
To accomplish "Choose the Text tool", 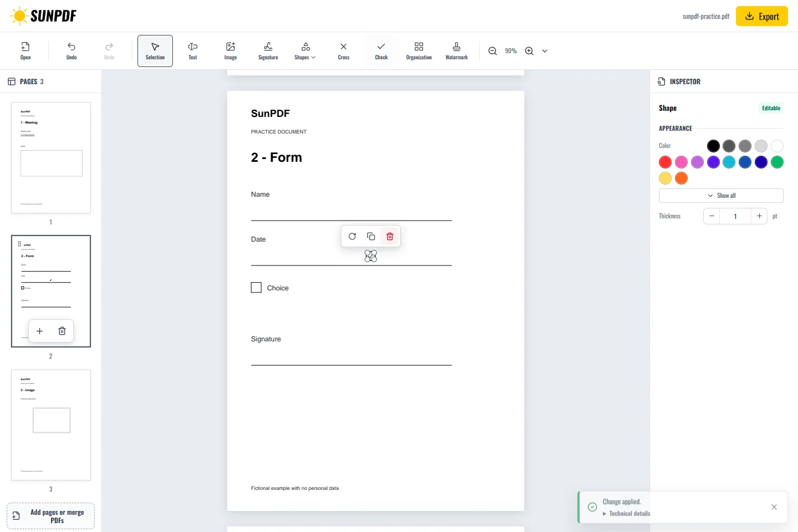I will (193, 51).
